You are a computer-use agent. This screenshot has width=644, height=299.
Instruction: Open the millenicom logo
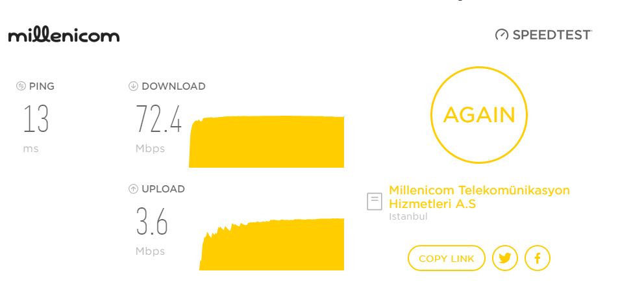tap(64, 35)
